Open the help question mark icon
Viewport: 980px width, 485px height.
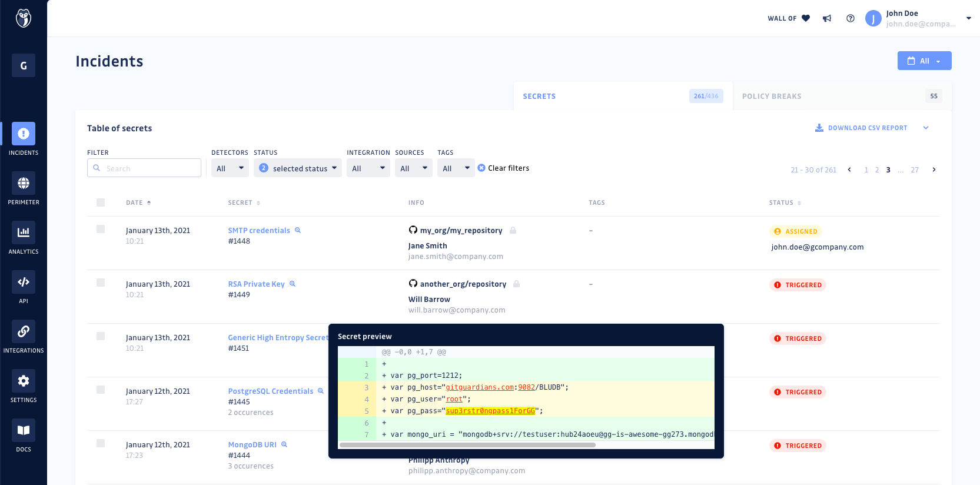click(x=851, y=18)
